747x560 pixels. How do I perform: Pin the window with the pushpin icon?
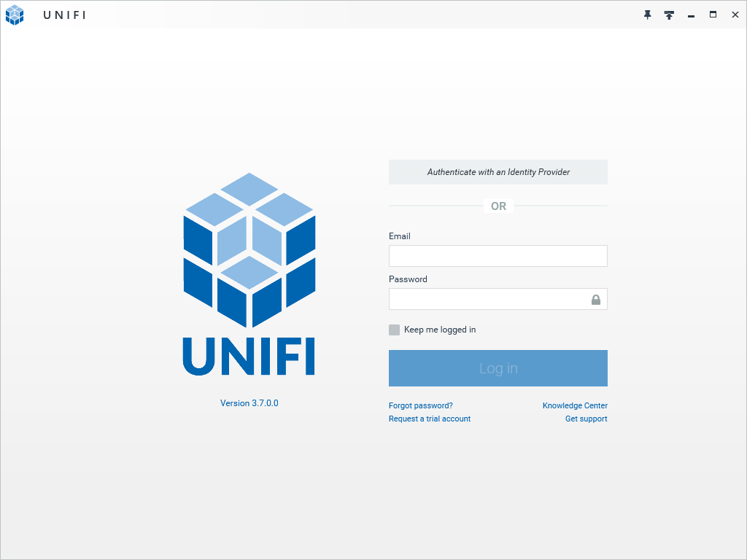coord(647,15)
